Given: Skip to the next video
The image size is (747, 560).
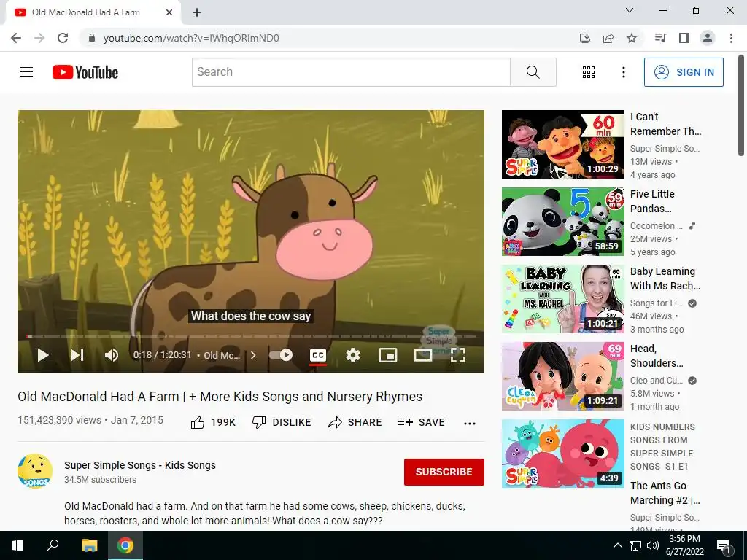Looking at the screenshot, I should tap(77, 355).
